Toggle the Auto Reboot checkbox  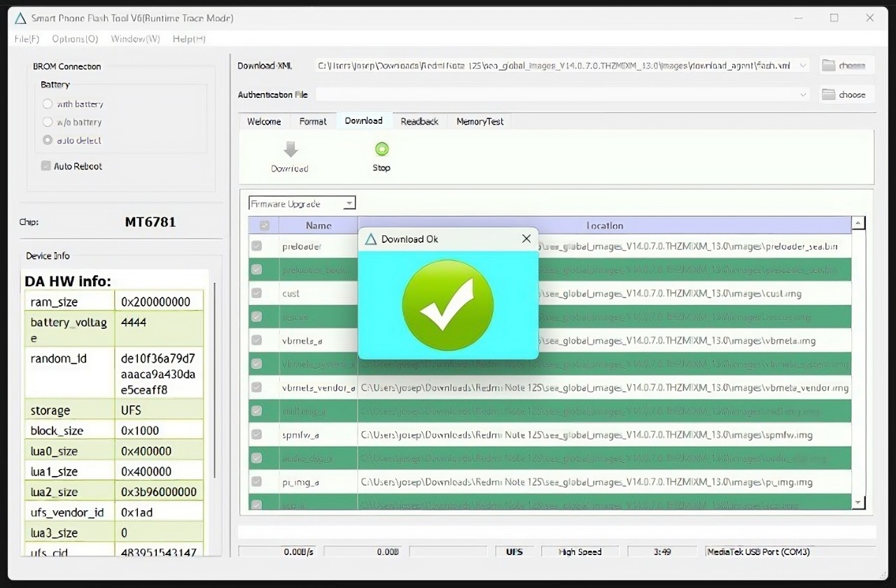[46, 166]
